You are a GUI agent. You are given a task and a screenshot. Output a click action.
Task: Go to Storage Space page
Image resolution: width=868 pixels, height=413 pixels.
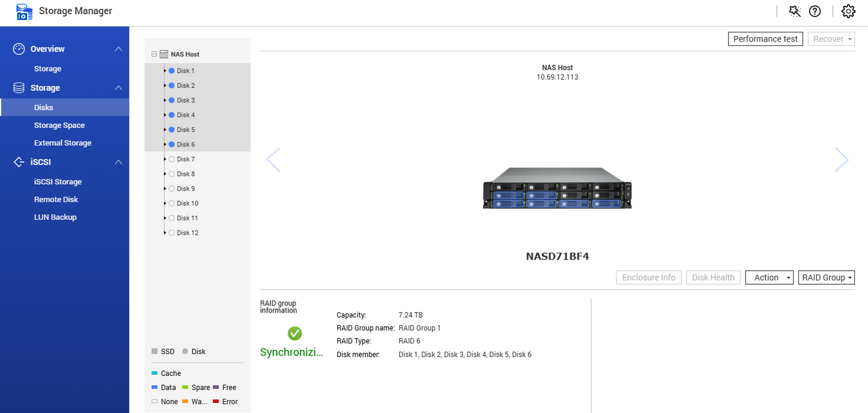coord(60,125)
